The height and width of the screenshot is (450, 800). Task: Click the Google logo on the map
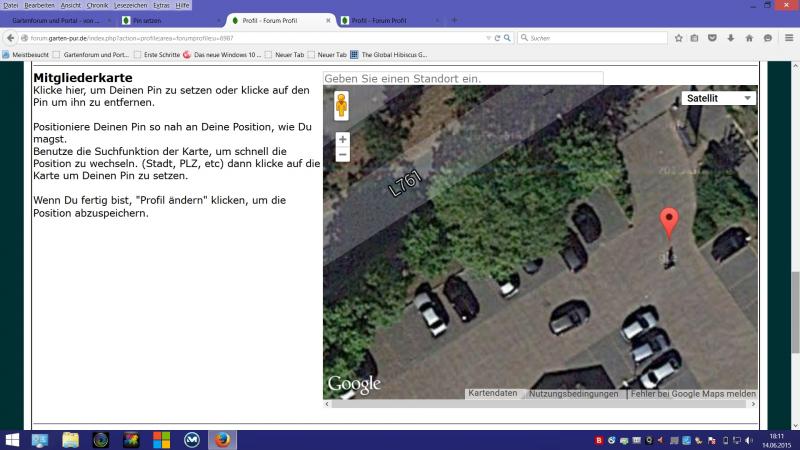(354, 385)
